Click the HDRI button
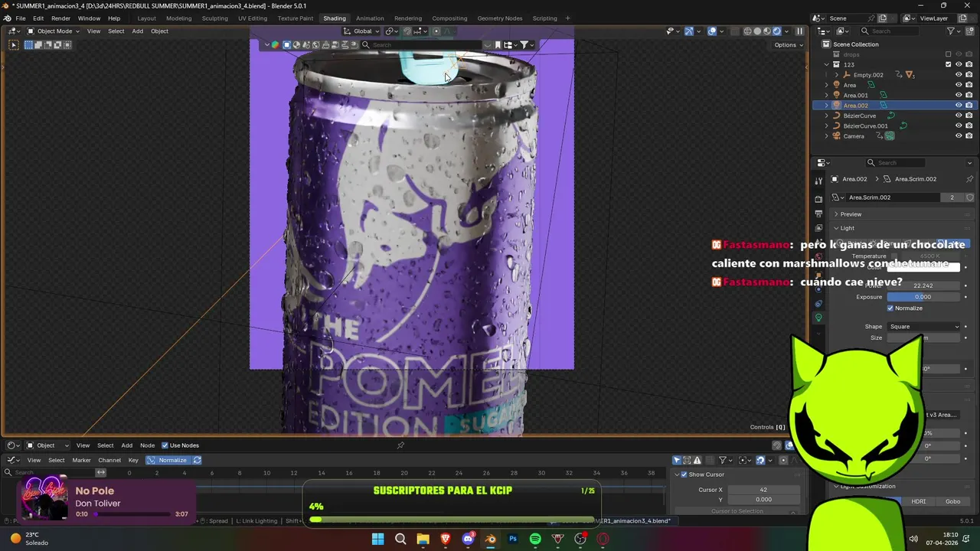Image resolution: width=980 pixels, height=551 pixels. point(918,502)
